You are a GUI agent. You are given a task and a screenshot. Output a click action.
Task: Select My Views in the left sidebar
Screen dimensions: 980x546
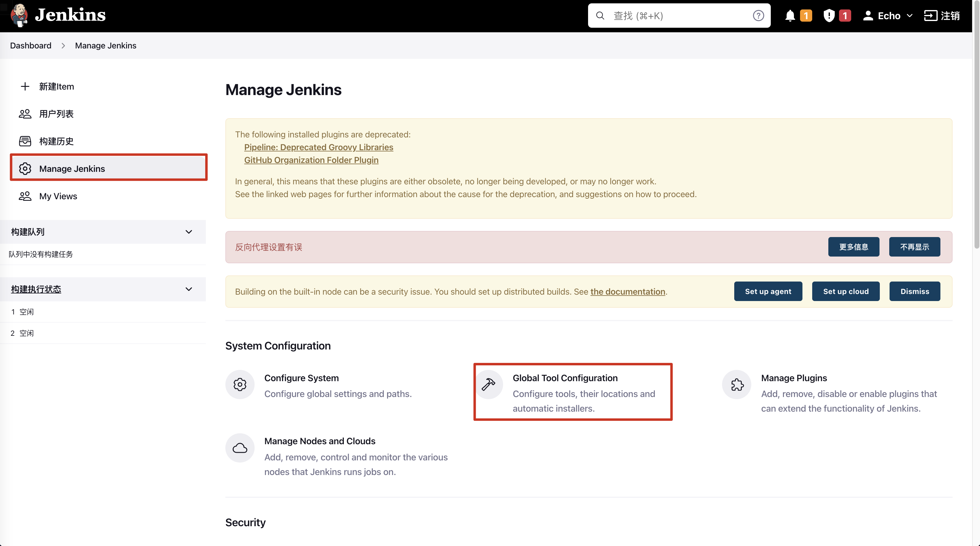tap(58, 196)
